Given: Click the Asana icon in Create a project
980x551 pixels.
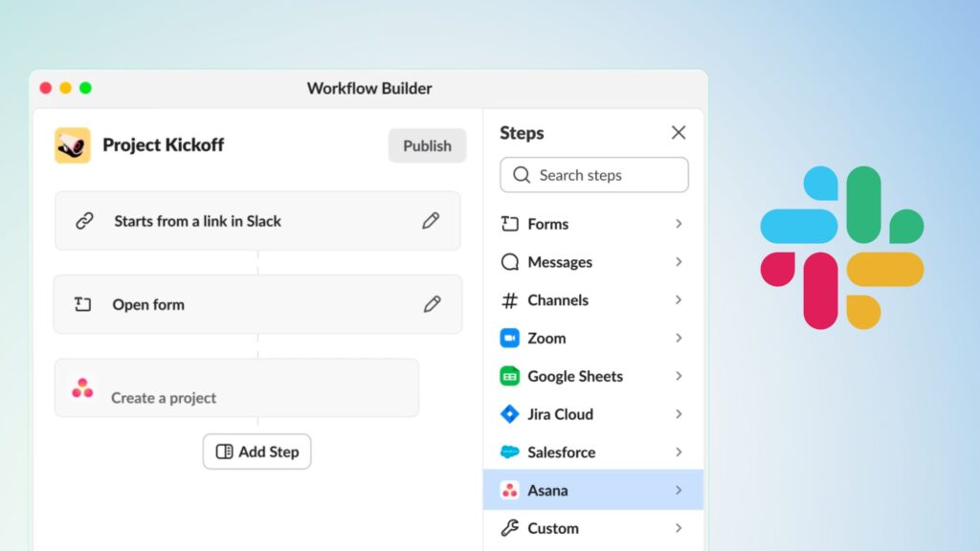Looking at the screenshot, I should point(82,388).
